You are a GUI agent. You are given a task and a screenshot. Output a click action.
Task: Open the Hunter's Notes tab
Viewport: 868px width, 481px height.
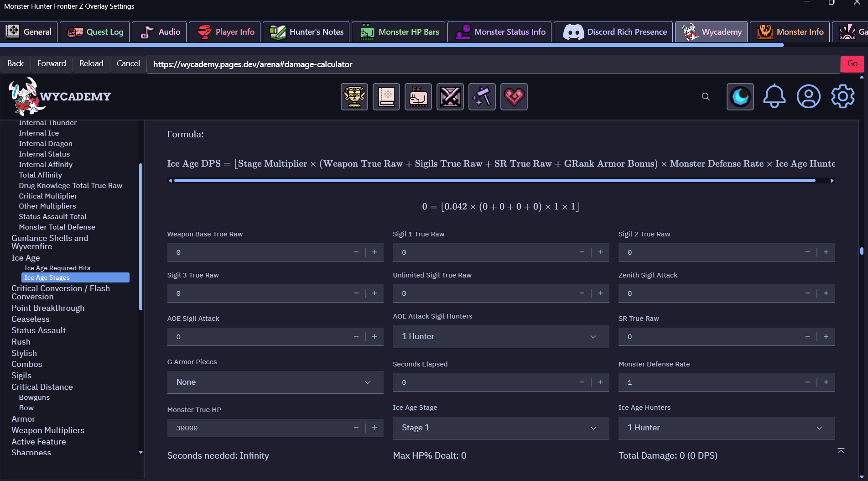point(306,31)
